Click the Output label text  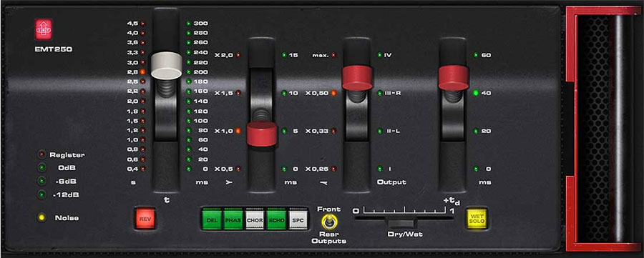pyautogui.click(x=391, y=182)
